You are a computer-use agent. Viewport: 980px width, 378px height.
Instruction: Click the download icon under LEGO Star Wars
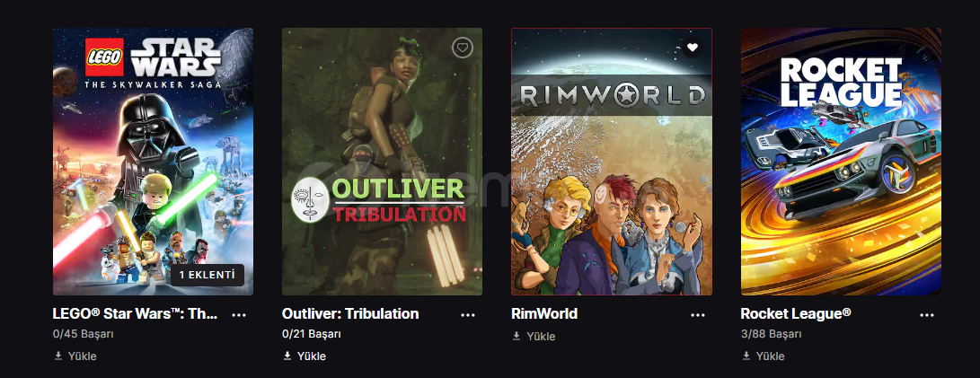pos(58,356)
